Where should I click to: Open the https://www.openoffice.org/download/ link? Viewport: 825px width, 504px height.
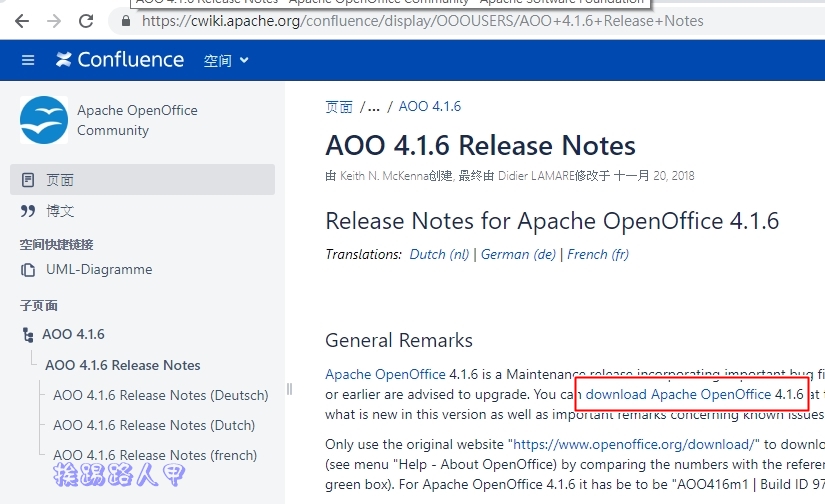(x=633, y=445)
